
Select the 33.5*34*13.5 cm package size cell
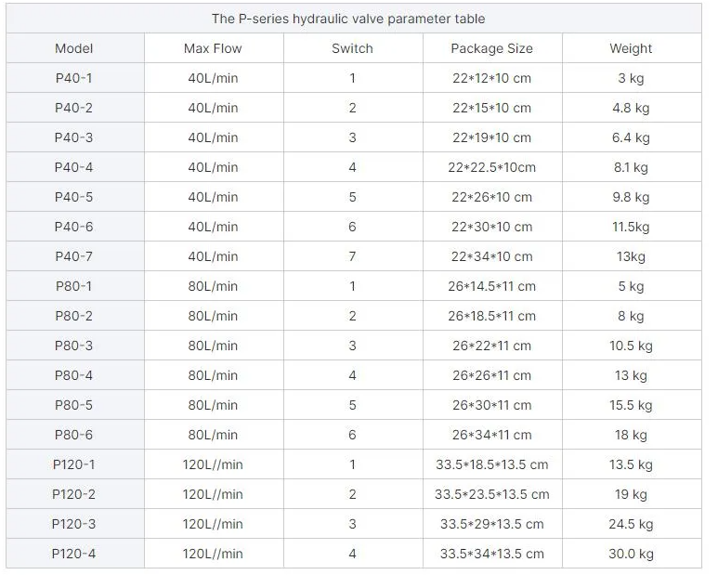[491, 554]
